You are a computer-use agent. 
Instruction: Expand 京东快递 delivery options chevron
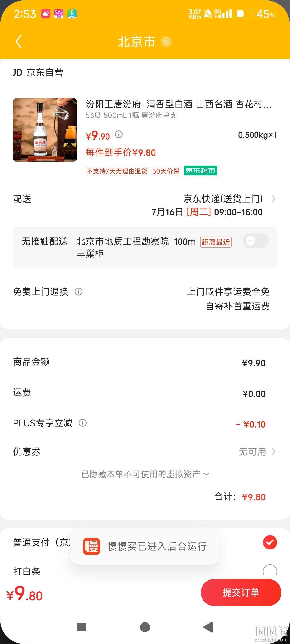coord(274,199)
